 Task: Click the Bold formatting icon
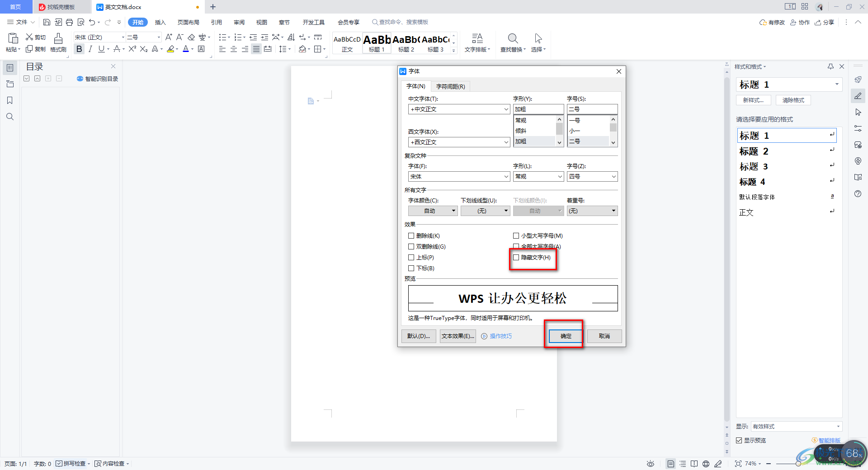(x=80, y=49)
